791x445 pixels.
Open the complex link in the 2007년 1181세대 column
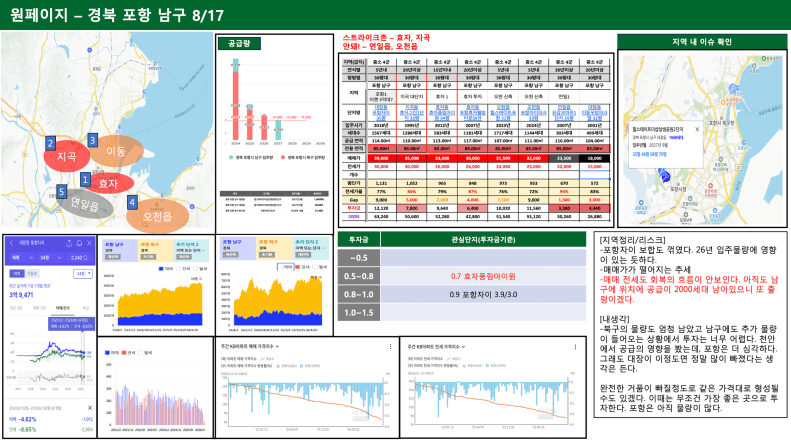473,113
